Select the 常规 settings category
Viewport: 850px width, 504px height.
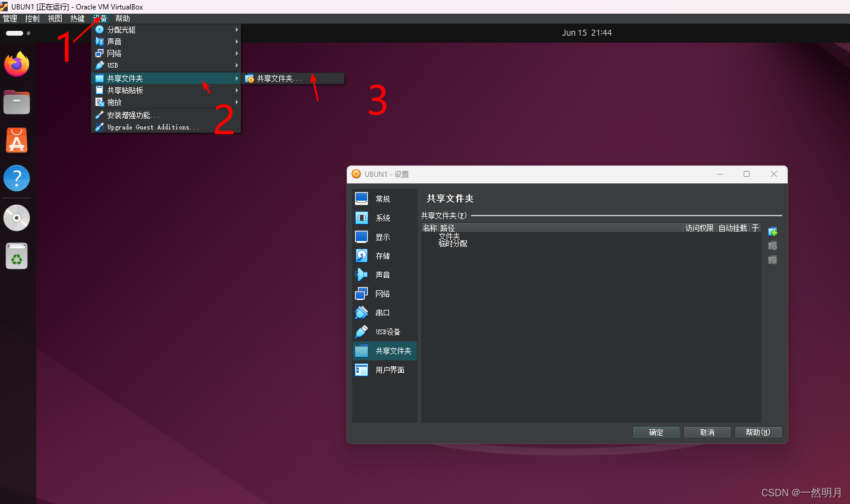click(x=385, y=199)
